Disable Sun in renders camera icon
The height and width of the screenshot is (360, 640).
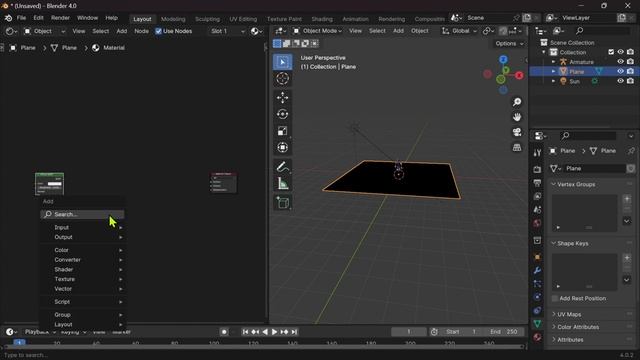pyautogui.click(x=630, y=81)
